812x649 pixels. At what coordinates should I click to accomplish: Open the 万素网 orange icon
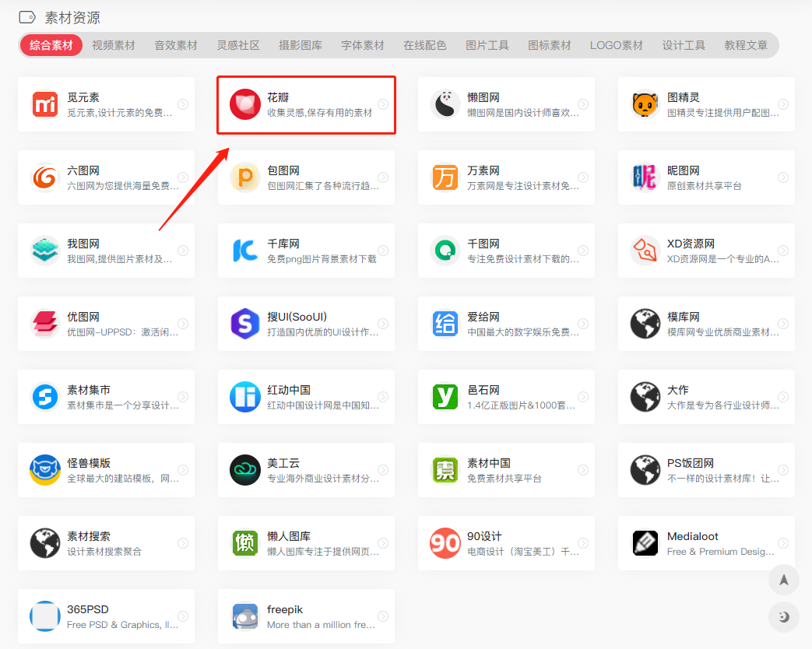click(445, 177)
